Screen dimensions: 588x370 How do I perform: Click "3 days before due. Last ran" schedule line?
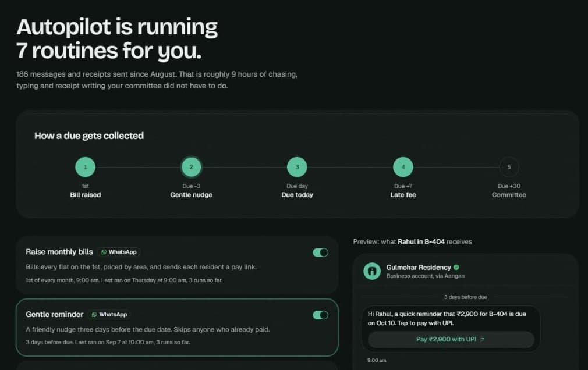pos(108,342)
